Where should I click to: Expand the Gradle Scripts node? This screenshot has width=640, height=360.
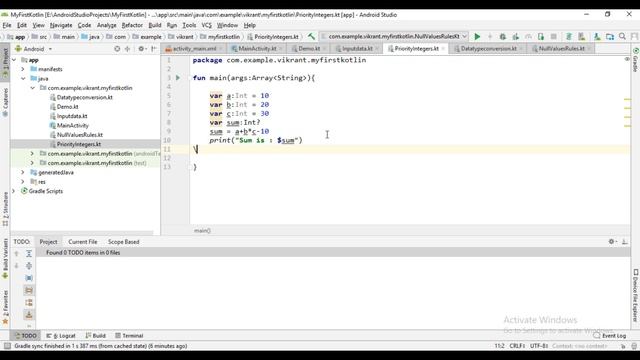[x=14, y=191]
